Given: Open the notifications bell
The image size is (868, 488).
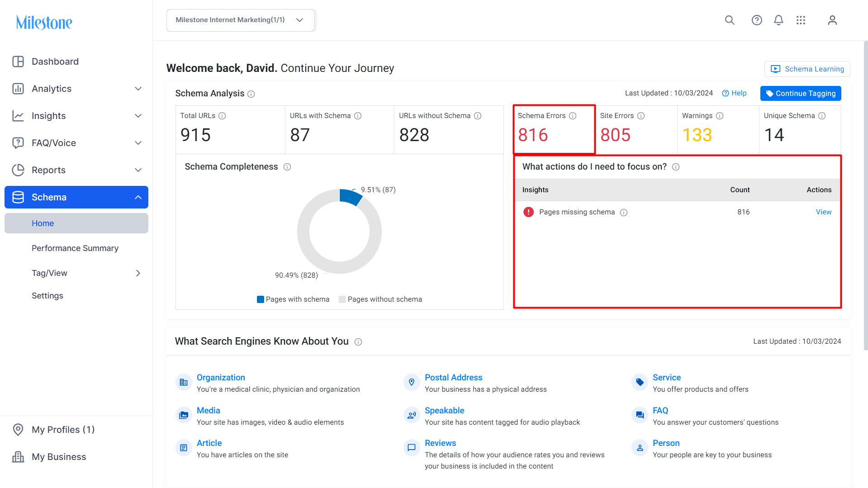Looking at the screenshot, I should [x=778, y=20].
